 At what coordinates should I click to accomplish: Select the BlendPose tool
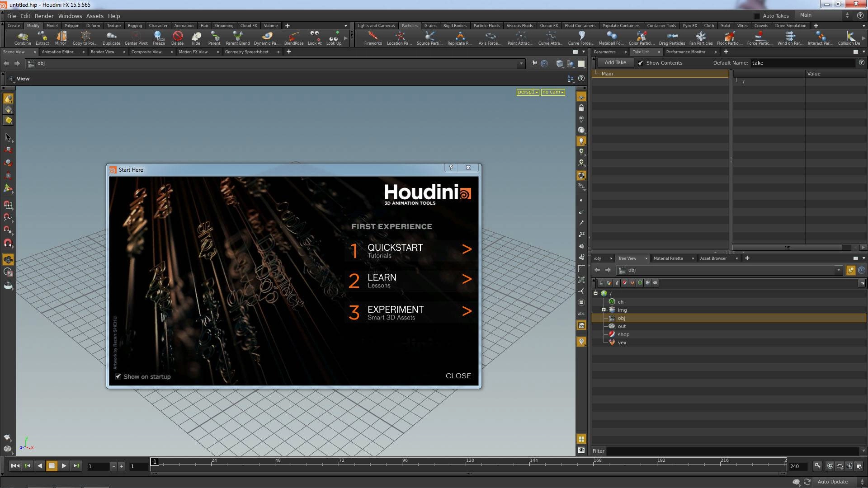(294, 38)
